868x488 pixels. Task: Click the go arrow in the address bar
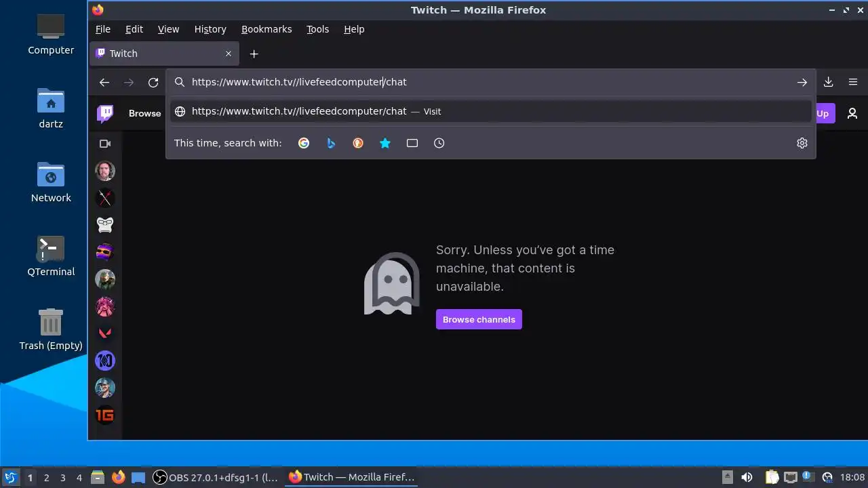pyautogui.click(x=802, y=82)
